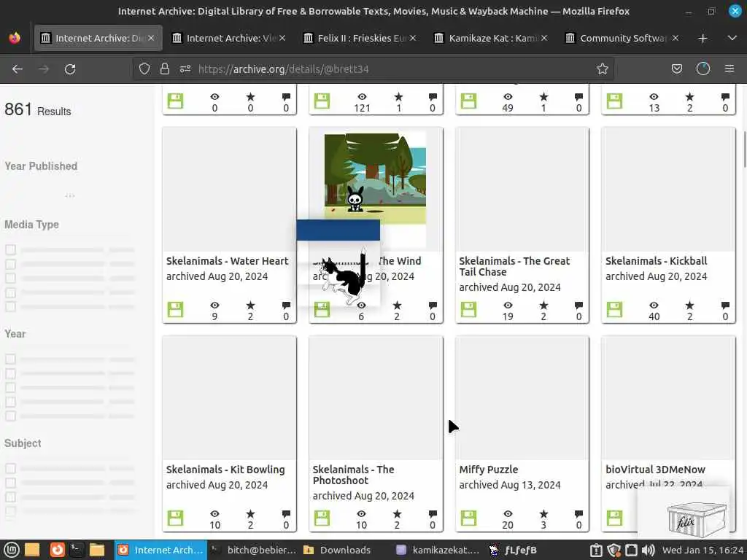Viewport: 747px width, 560px height.
Task: Open the terminal launcher in the taskbar
Action: [76, 550]
